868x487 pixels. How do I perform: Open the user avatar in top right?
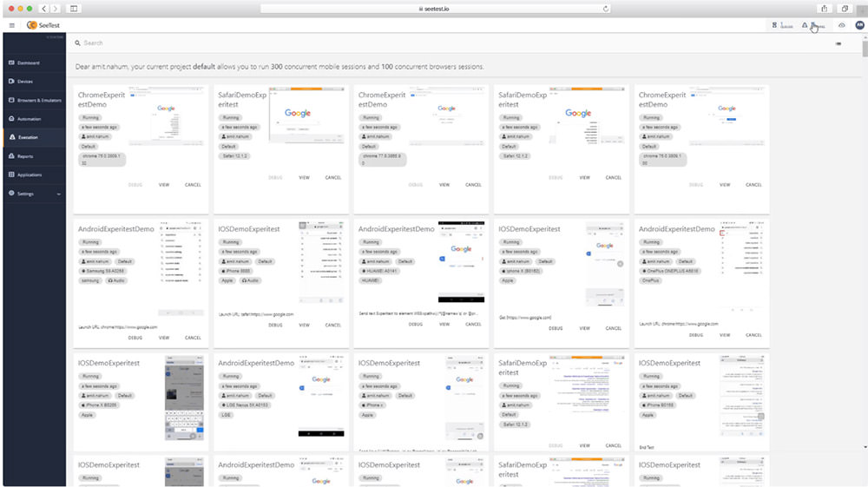859,25
